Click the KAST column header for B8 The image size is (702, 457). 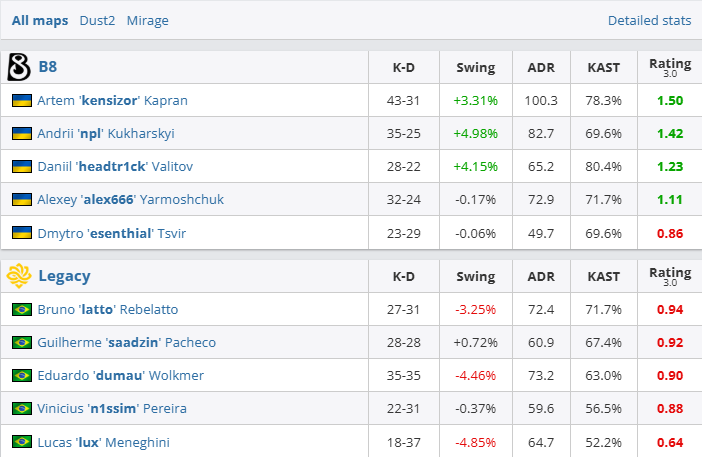coord(603,68)
